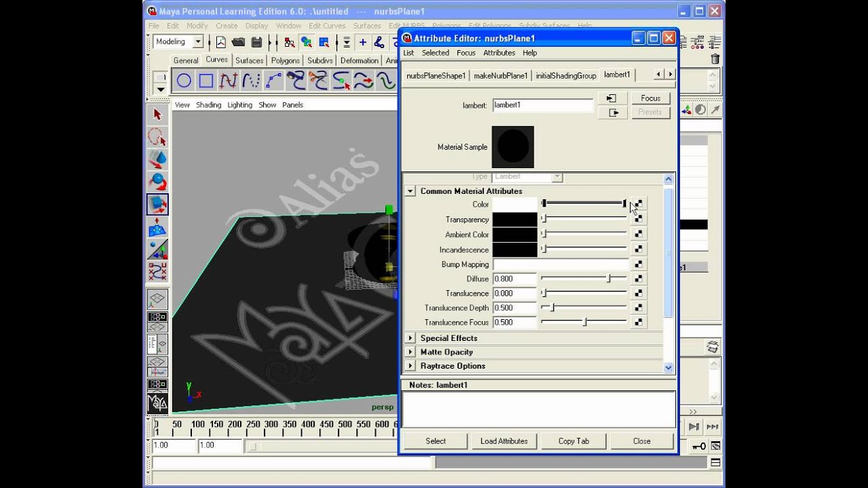Open the Polygons shelf tab
This screenshot has width=868, height=488.
click(285, 60)
